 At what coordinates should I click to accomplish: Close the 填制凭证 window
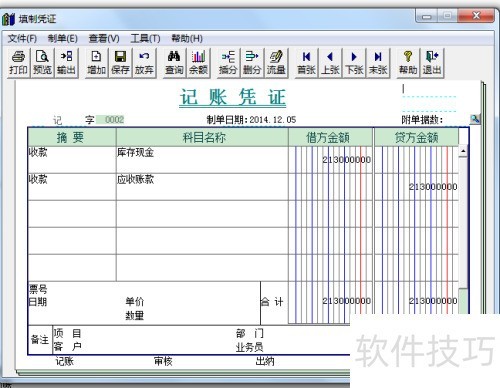pyautogui.click(x=476, y=16)
